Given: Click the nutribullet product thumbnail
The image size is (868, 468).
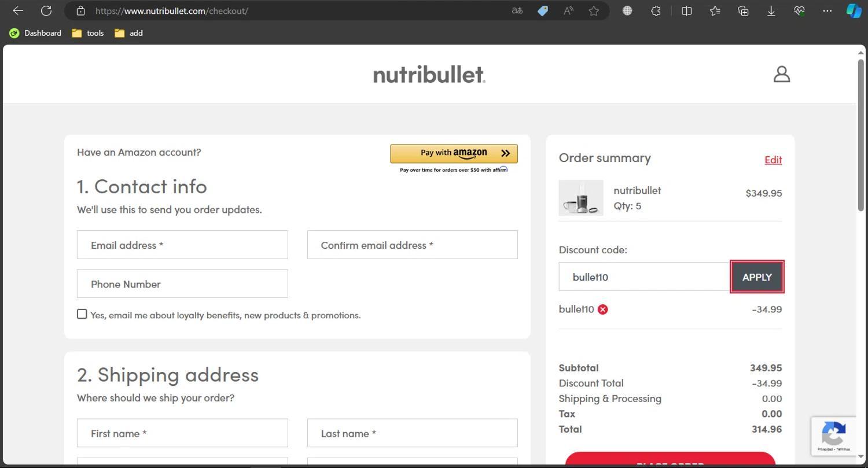Looking at the screenshot, I should coord(581,198).
